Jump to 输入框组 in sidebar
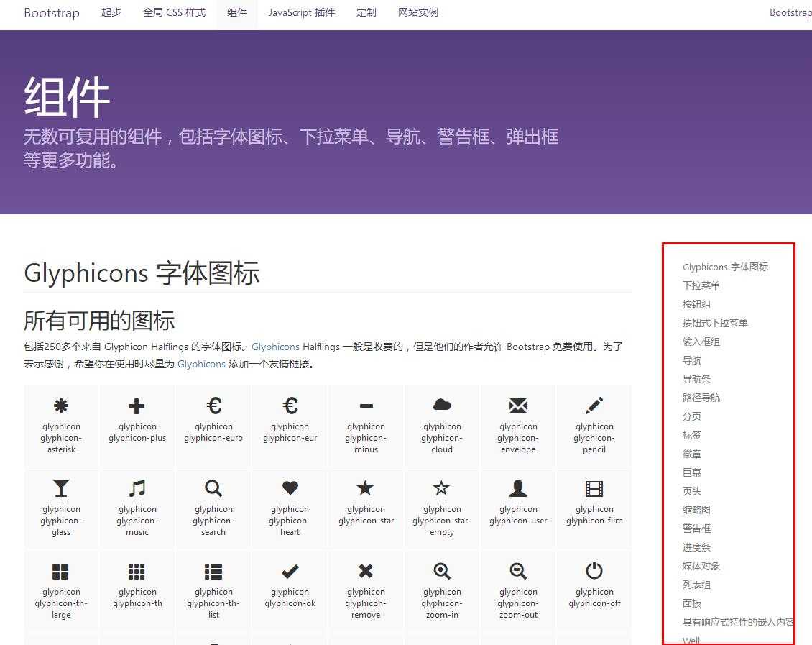The width and height of the screenshot is (812, 645). [x=701, y=342]
